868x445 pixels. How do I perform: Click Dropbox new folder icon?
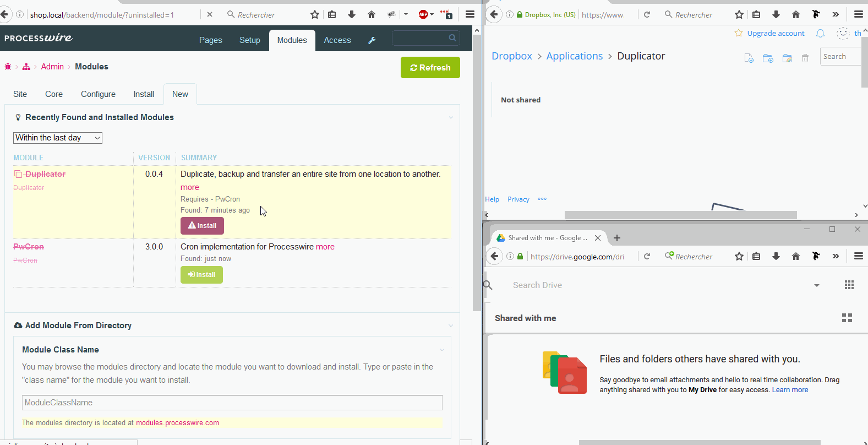768,58
